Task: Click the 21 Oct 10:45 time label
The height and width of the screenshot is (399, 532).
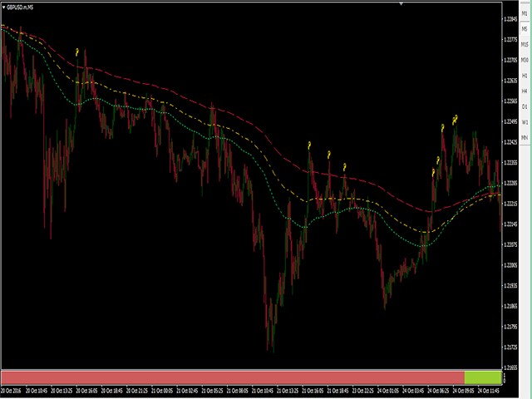Action: point(263,391)
